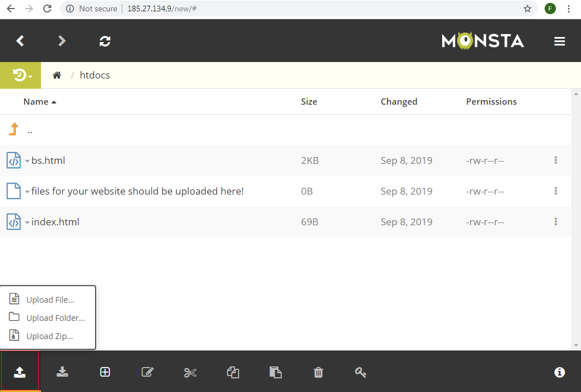
Task: Click the home breadcrumb icon
Action: click(x=56, y=75)
